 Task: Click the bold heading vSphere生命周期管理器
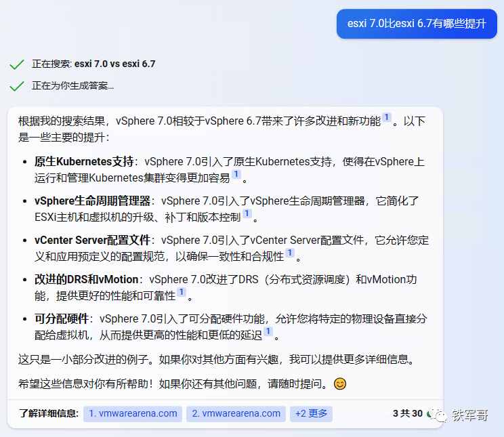coord(92,201)
